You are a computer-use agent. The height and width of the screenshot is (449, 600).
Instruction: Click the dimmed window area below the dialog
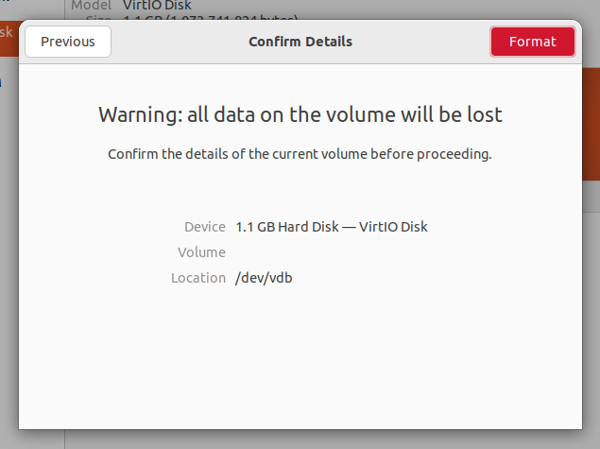[300, 440]
